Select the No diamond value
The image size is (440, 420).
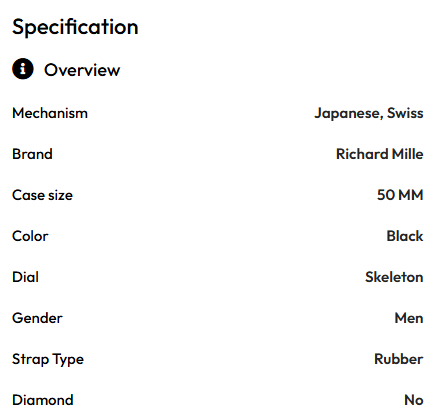[414, 400]
